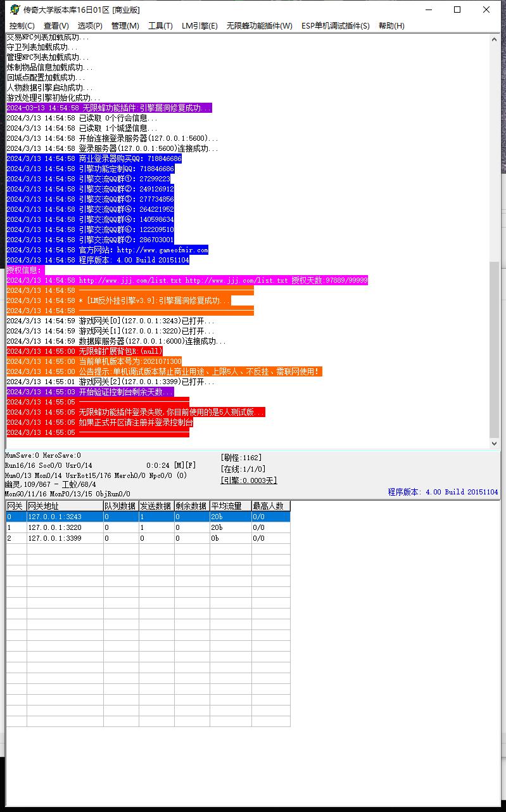Click the 无限蜂功能插件登录失败 log line
506x812 pixels.
136,412
